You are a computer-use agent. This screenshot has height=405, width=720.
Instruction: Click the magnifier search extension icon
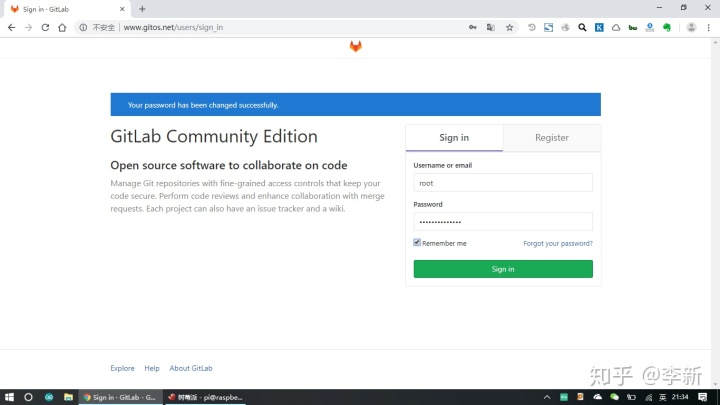click(582, 28)
